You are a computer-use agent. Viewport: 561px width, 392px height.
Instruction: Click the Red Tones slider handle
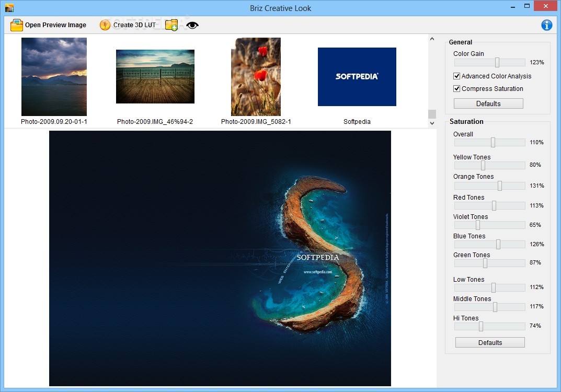click(x=494, y=205)
